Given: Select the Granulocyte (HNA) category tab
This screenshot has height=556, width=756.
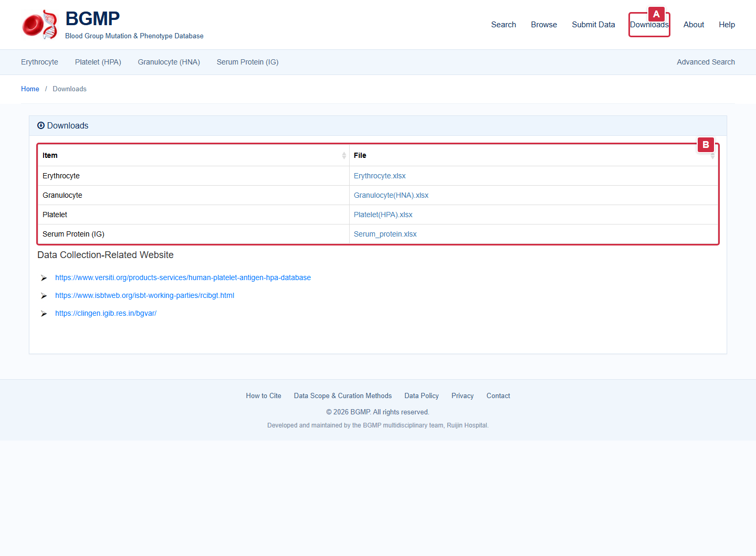Looking at the screenshot, I should click(x=169, y=62).
